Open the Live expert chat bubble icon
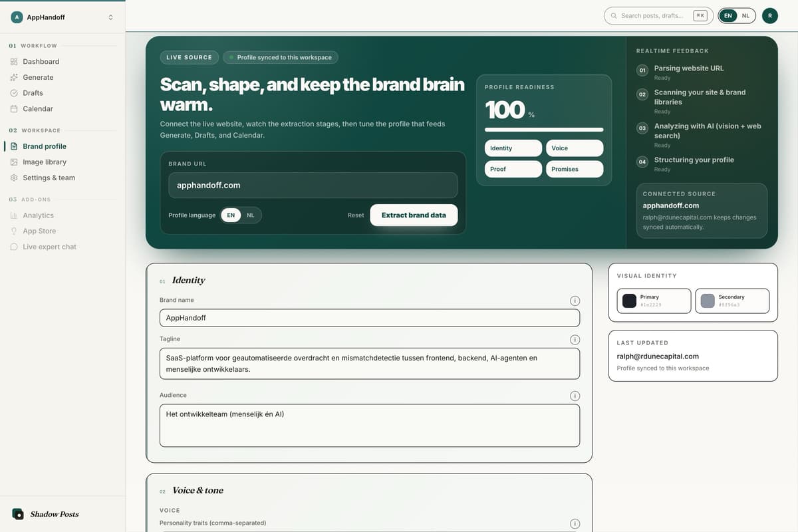This screenshot has height=532, width=798. (x=14, y=247)
